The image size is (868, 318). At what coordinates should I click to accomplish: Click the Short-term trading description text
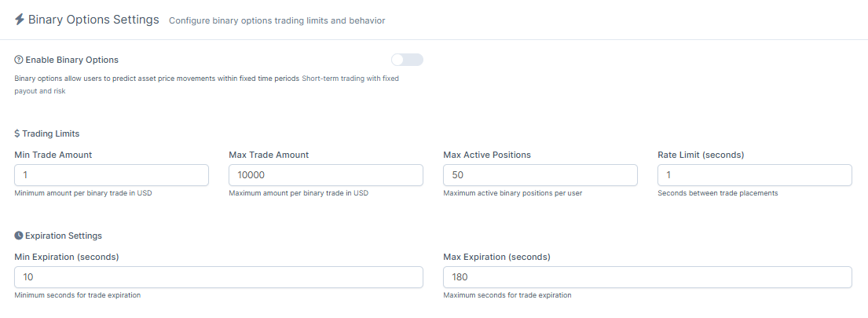[350, 79]
